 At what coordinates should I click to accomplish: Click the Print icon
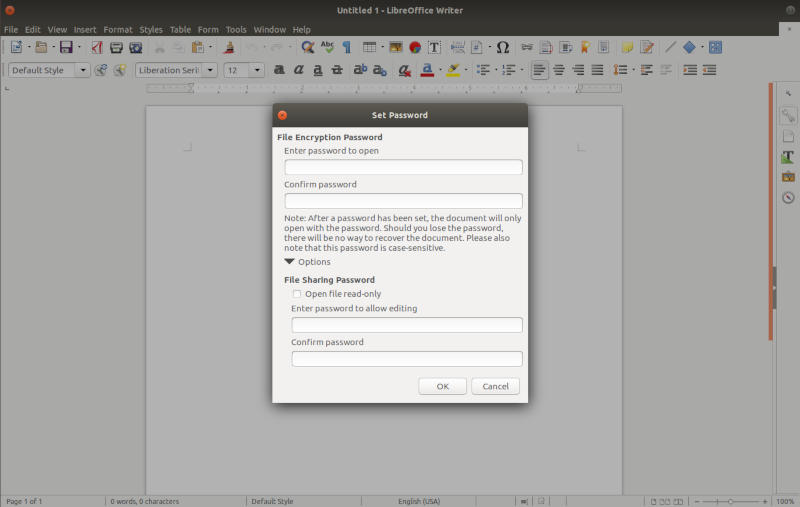click(x=116, y=47)
